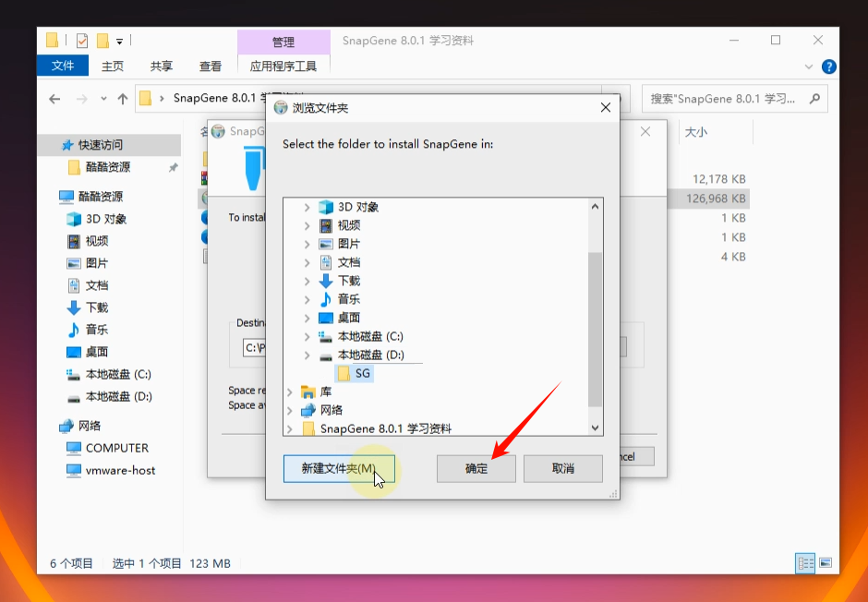Open the 主页 ribbon tab
Screen dimensions: 868x602
113,66
